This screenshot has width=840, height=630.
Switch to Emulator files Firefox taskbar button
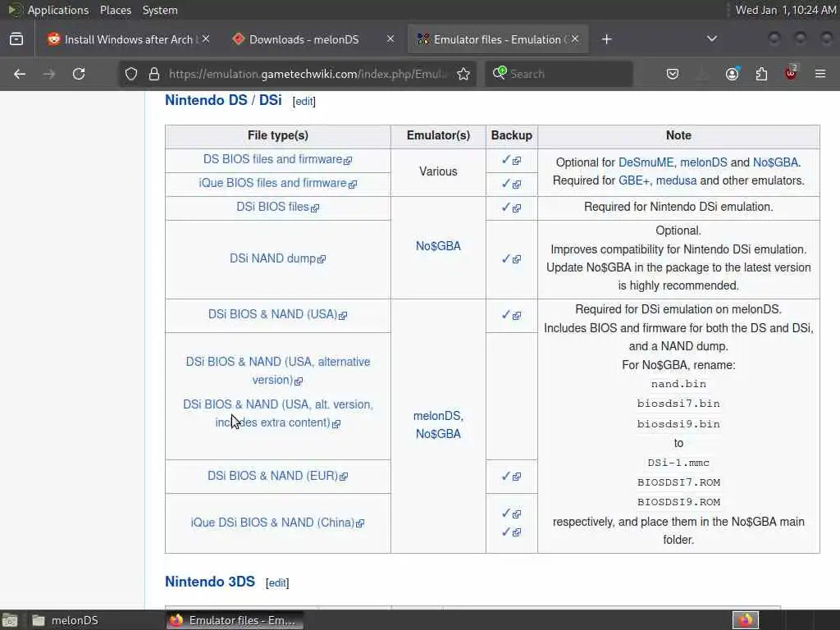point(234,620)
